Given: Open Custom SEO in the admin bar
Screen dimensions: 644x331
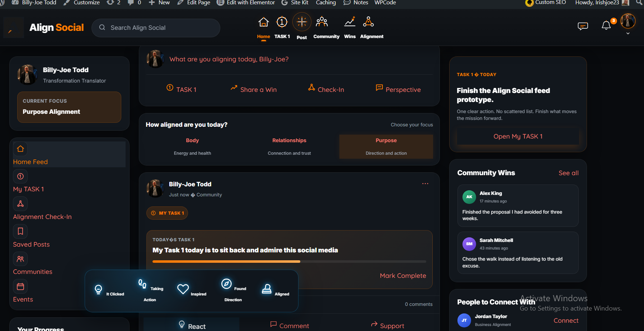Looking at the screenshot, I should [546, 3].
